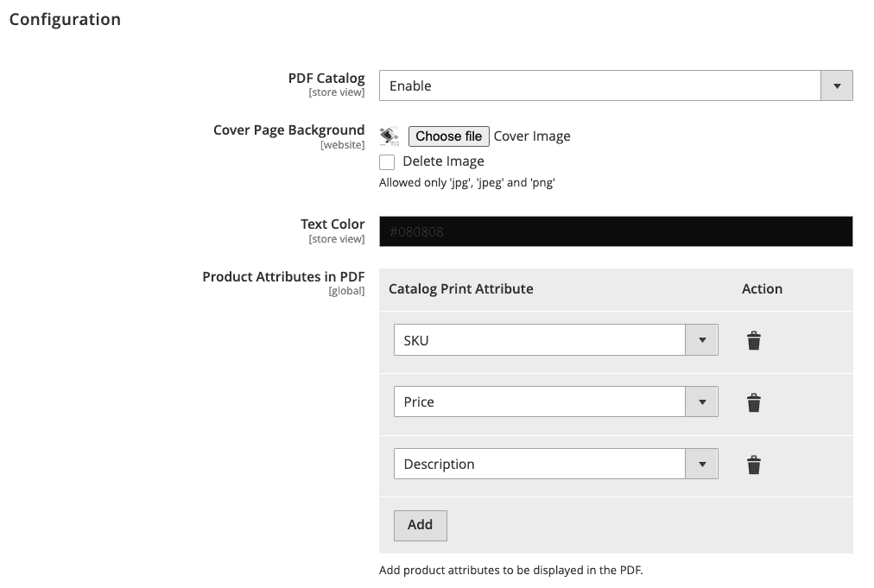This screenshot has width=874, height=588.
Task: Click the cover image thumbnail preview
Action: (x=389, y=136)
